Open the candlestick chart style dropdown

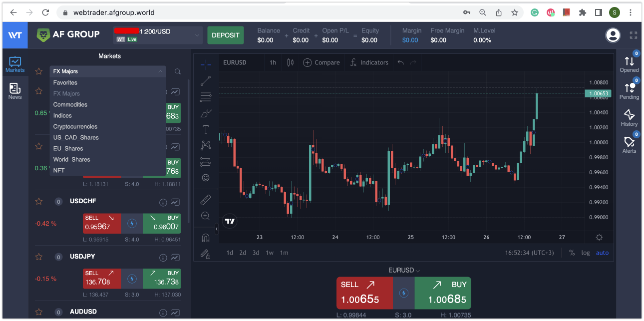[x=290, y=62]
